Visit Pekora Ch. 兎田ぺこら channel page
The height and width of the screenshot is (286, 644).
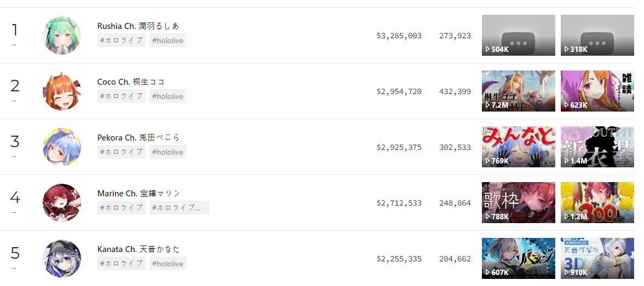139,138
